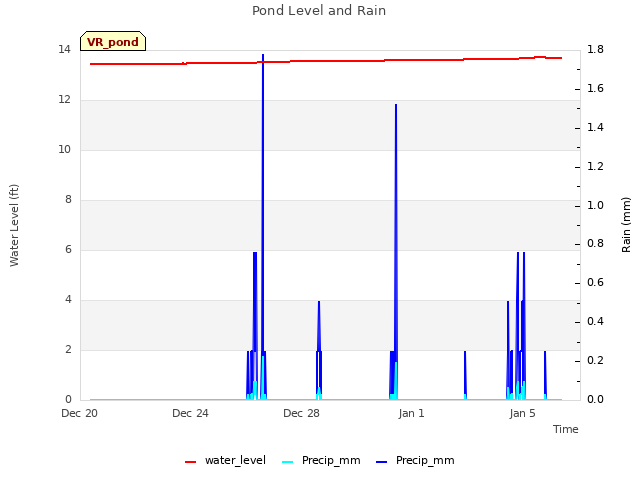Click the 0.8 value on rain axis
This screenshot has width=640, height=480.
point(595,244)
